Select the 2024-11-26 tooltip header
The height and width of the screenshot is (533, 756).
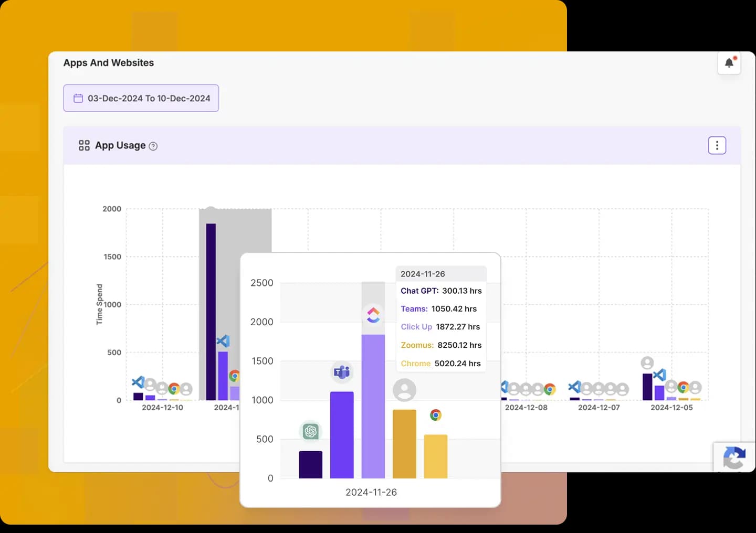(423, 273)
